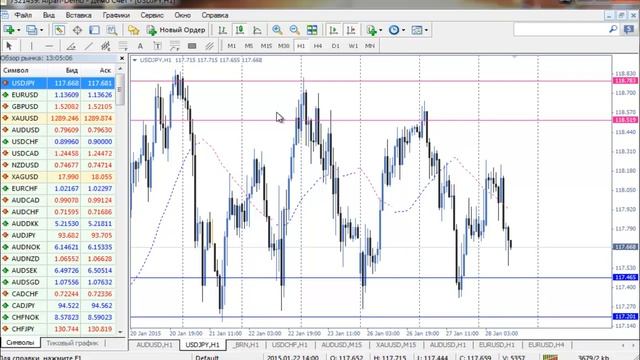
Task: Open the Файл menu
Action: pyautogui.click(x=23, y=15)
